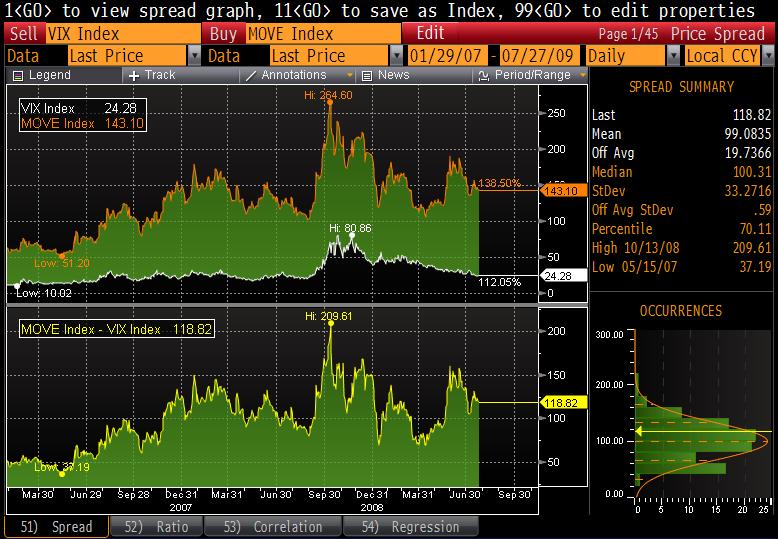Click the StDev 33.2716 summary value

point(748,191)
